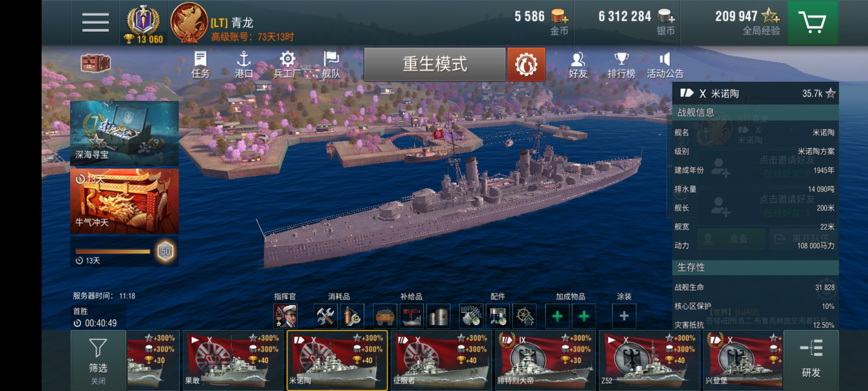Open the commander portrait slot

point(286,316)
